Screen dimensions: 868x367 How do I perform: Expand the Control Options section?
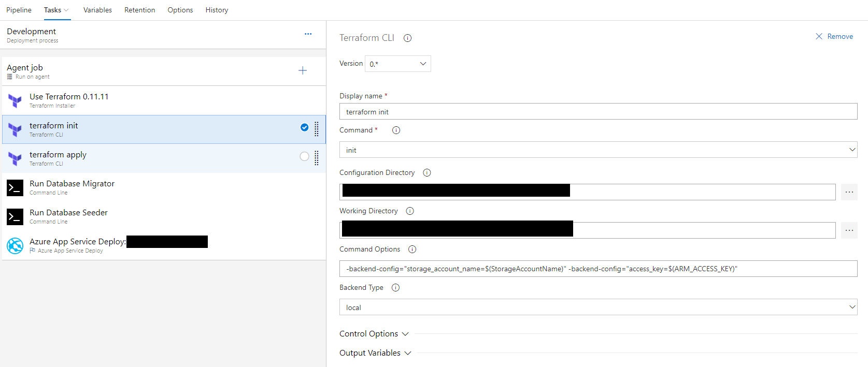coord(374,334)
